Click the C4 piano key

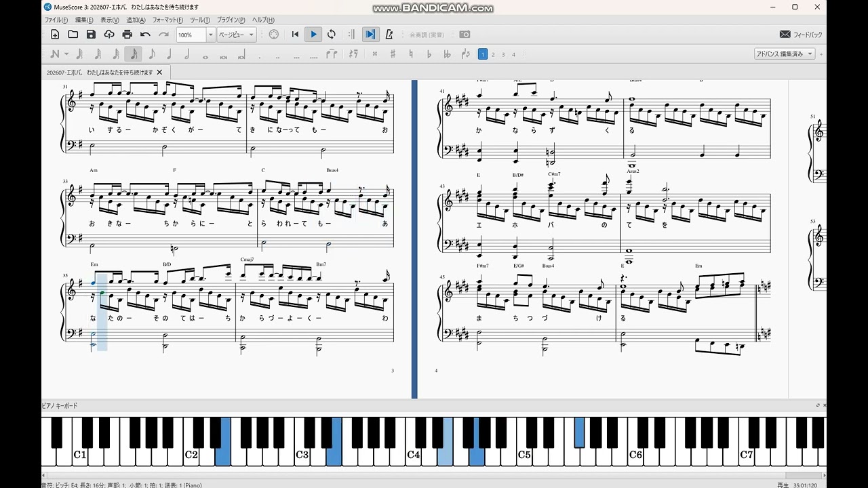414,454
